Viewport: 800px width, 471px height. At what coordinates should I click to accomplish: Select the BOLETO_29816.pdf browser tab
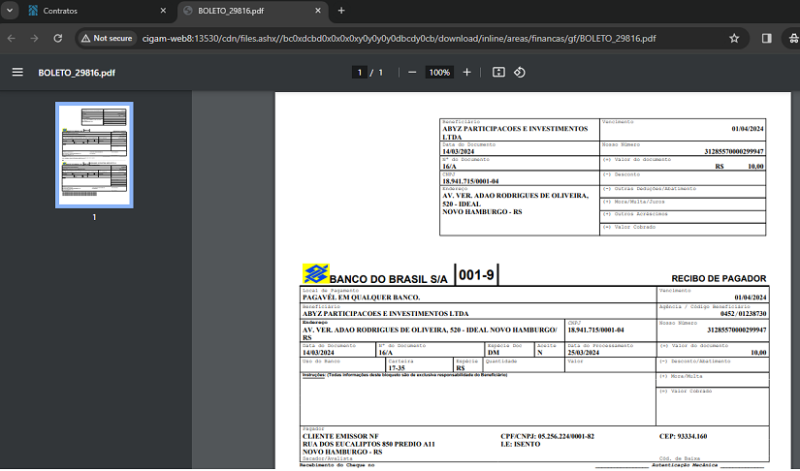(252, 11)
